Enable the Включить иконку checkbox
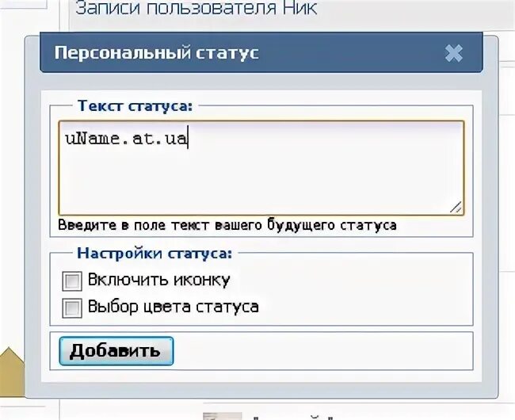Viewport: 515px width, 420px height. [72, 281]
